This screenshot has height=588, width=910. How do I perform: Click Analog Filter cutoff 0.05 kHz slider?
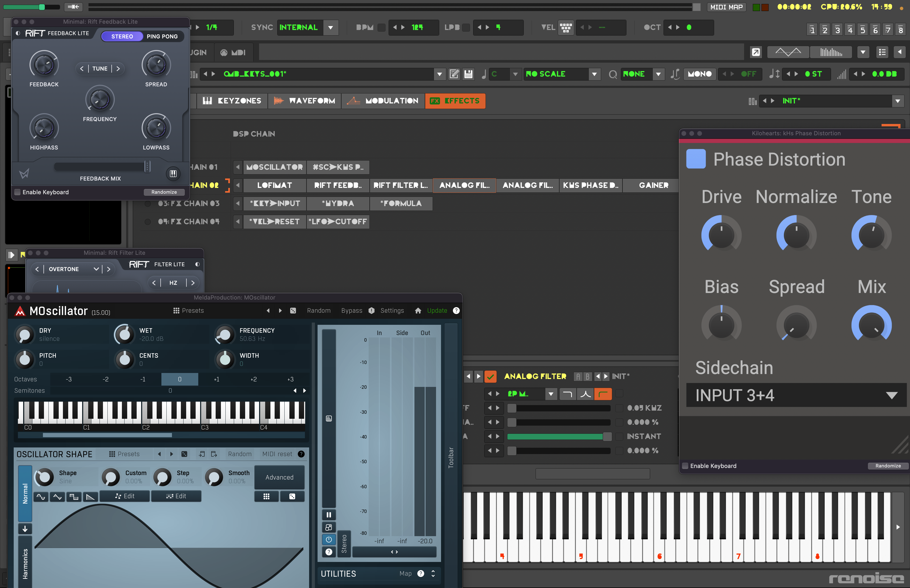pos(559,408)
